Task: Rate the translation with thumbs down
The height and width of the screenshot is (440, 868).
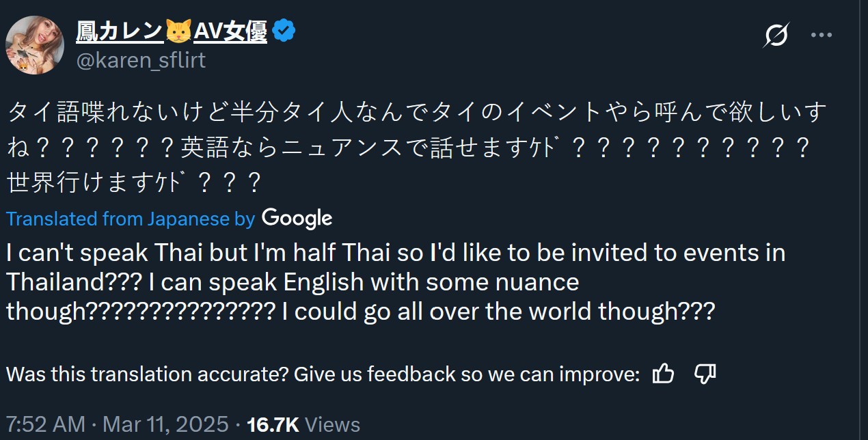Action: point(705,374)
